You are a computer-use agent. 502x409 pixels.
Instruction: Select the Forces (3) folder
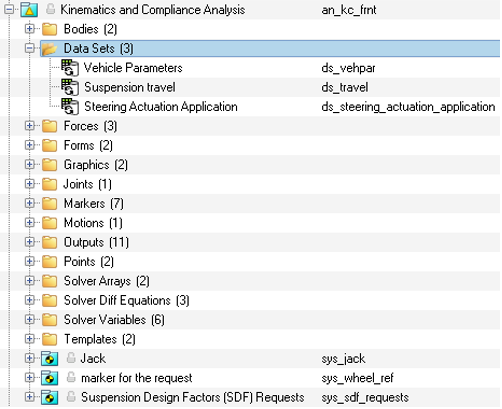click(x=90, y=126)
